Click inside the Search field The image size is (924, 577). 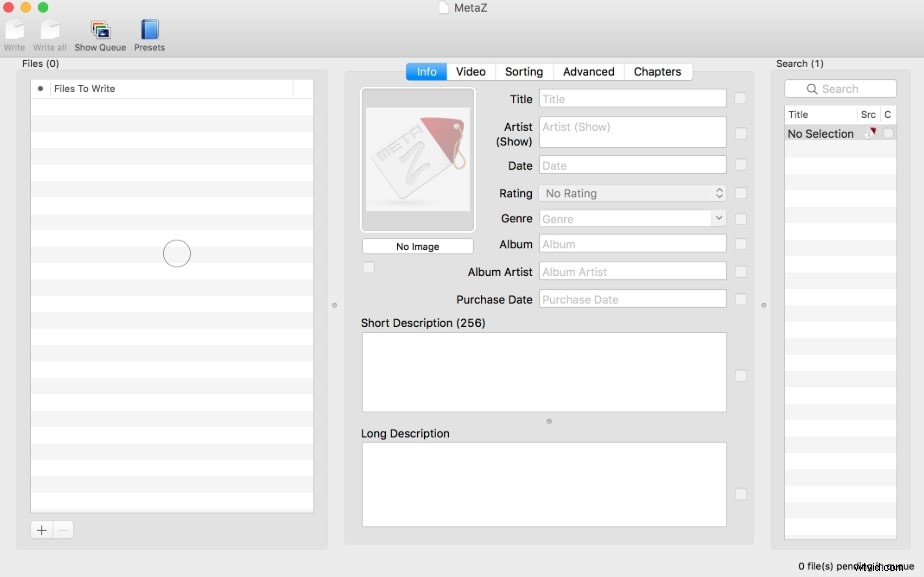pyautogui.click(x=845, y=88)
